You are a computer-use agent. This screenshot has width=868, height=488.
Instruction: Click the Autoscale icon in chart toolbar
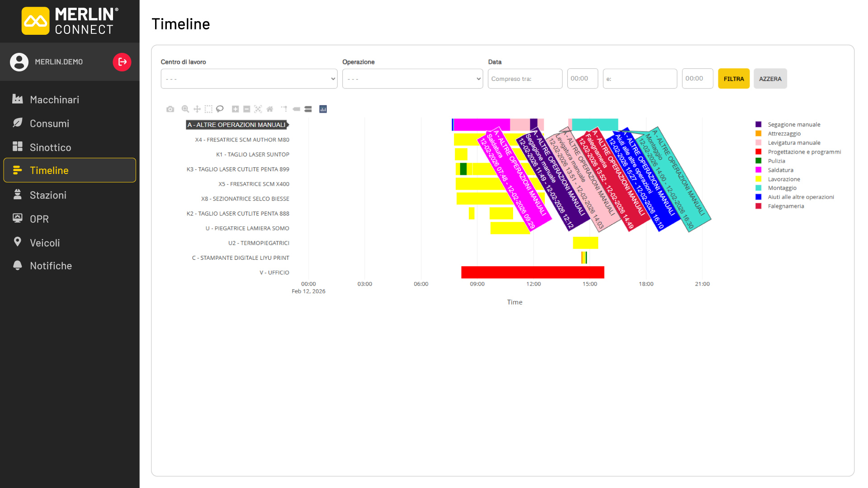(258, 109)
